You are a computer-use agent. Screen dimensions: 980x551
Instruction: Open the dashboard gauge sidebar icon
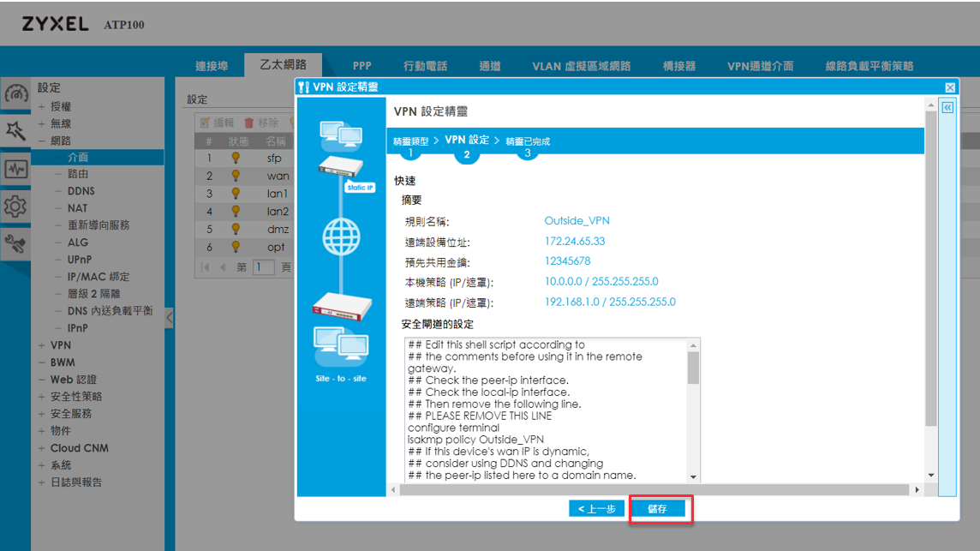tap(15, 93)
